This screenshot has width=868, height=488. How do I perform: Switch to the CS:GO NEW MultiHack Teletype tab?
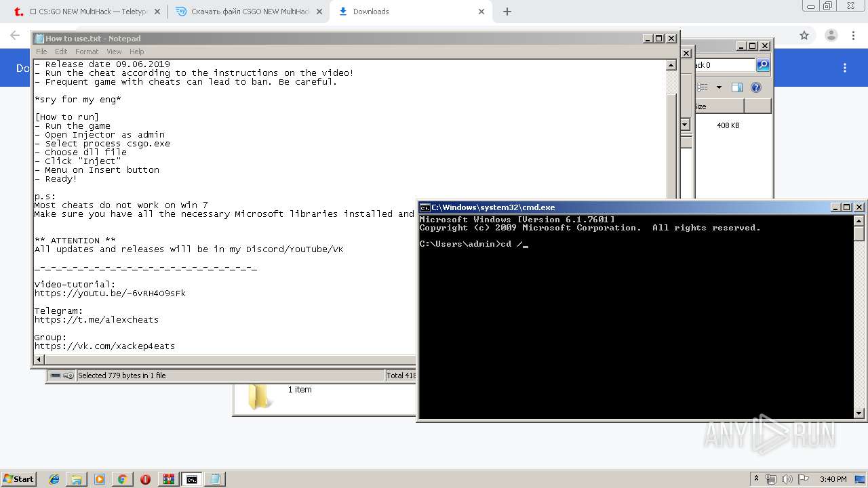pos(88,12)
